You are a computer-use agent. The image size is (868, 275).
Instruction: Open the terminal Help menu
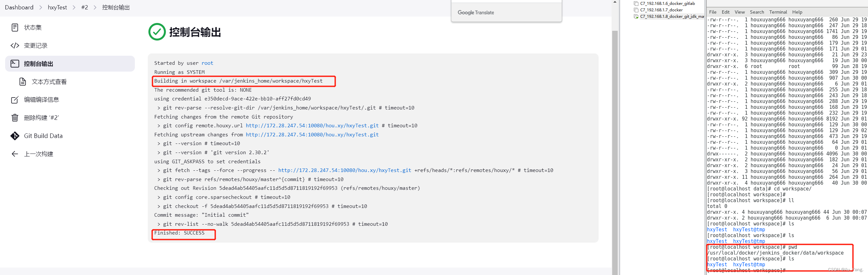click(797, 12)
